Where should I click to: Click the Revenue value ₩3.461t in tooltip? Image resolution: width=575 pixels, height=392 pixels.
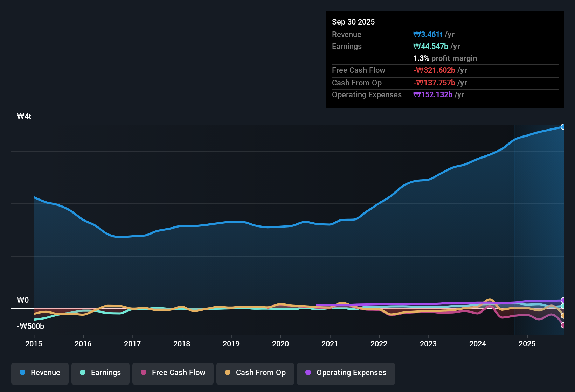click(x=429, y=34)
